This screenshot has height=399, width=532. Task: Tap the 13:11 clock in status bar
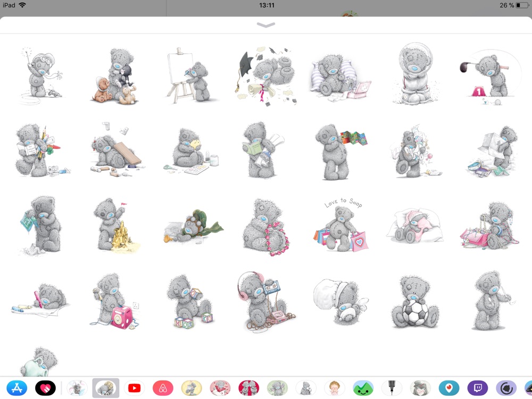pyautogui.click(x=267, y=5)
